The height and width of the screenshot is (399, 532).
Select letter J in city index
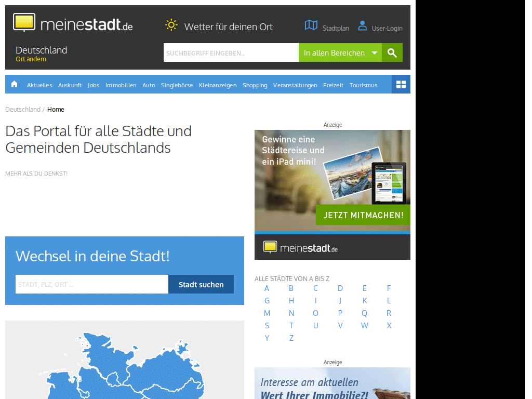(340, 301)
